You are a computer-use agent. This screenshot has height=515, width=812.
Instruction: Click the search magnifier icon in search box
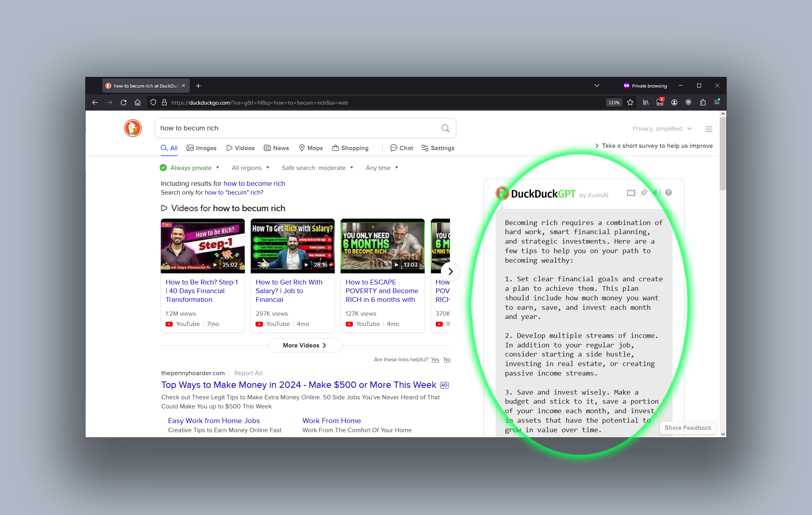coord(445,128)
